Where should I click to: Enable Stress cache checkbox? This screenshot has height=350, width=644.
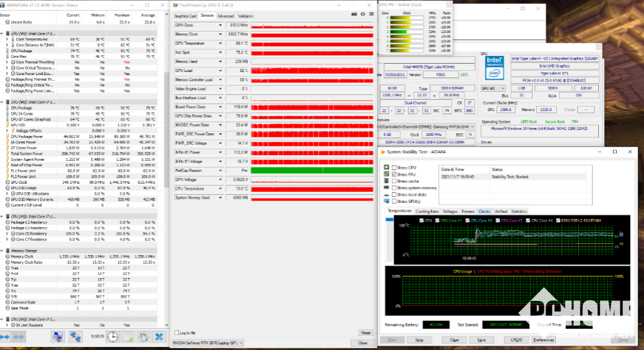click(394, 181)
